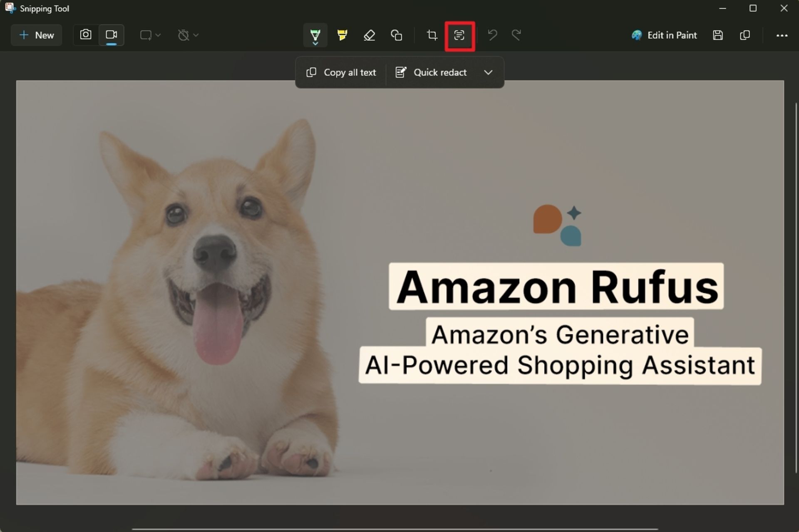Click Quick redact
This screenshot has height=532, width=799.
[x=431, y=72]
